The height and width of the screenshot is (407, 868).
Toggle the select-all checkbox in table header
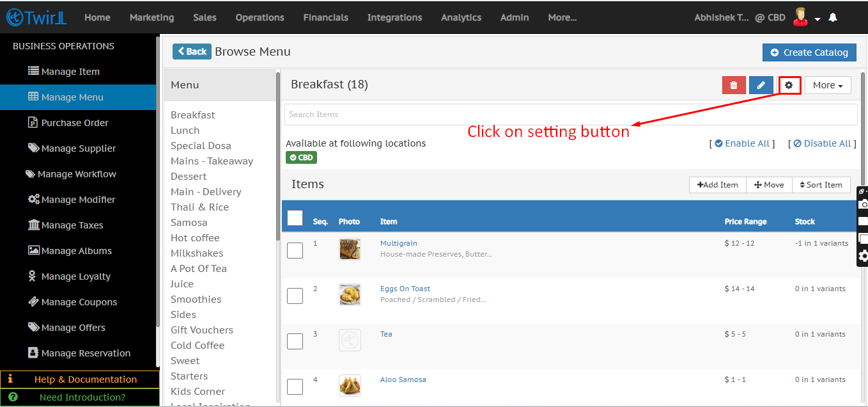point(295,218)
